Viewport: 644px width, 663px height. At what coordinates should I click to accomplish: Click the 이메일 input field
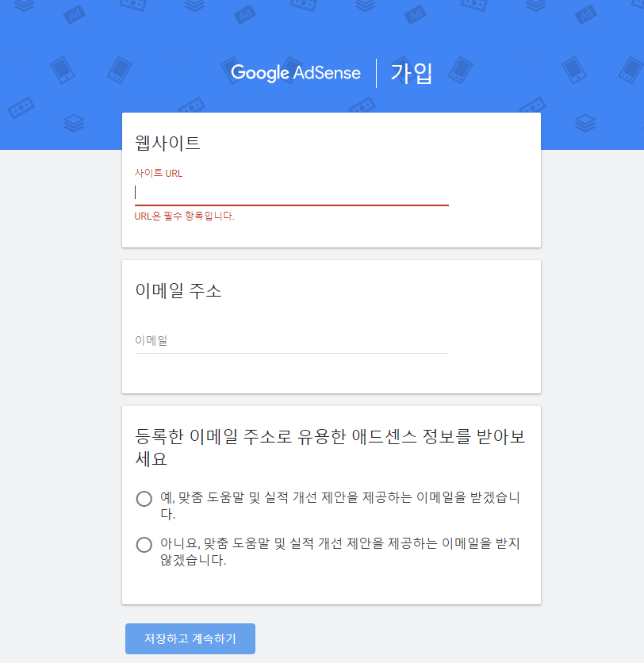coord(291,340)
